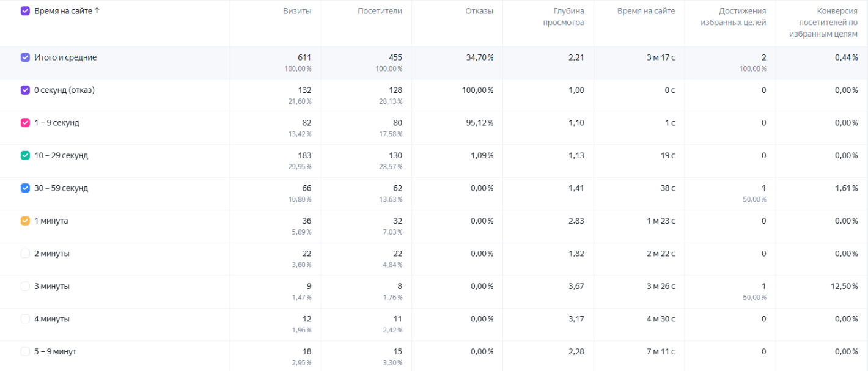Screen dimensions: 868x371
Task: Click the 10 – 29 секунд row label
Action: pos(61,155)
